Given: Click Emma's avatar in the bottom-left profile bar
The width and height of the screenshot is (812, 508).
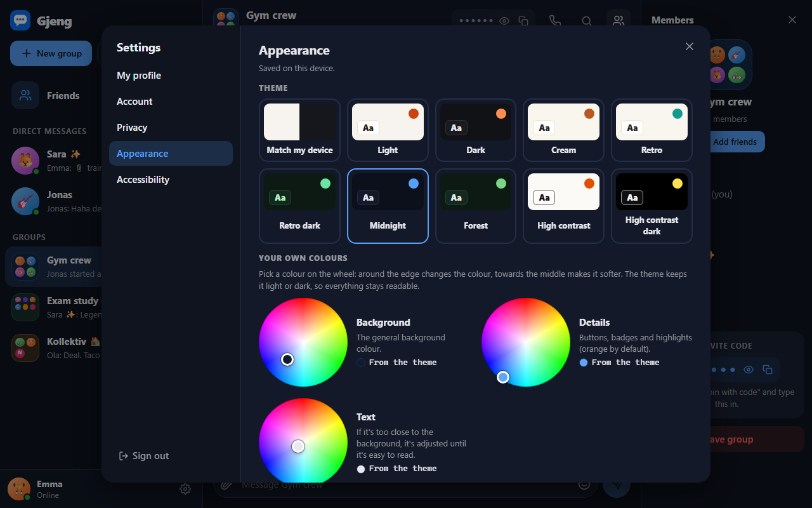Looking at the screenshot, I should click(x=19, y=489).
